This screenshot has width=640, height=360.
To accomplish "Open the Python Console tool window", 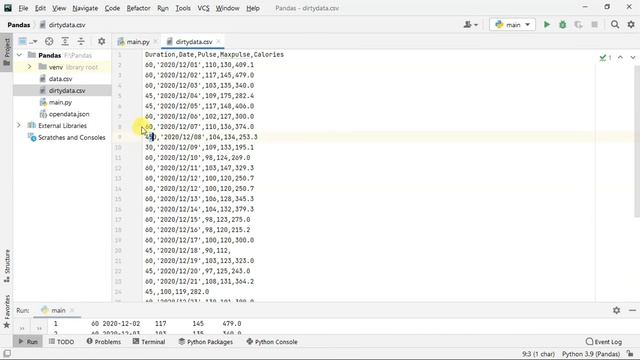I will click(x=272, y=342).
